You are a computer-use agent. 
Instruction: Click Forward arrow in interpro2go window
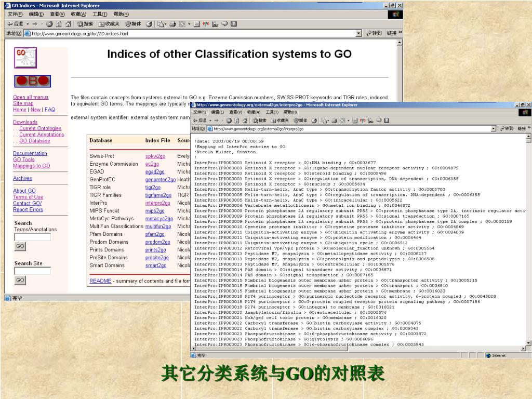(217, 121)
